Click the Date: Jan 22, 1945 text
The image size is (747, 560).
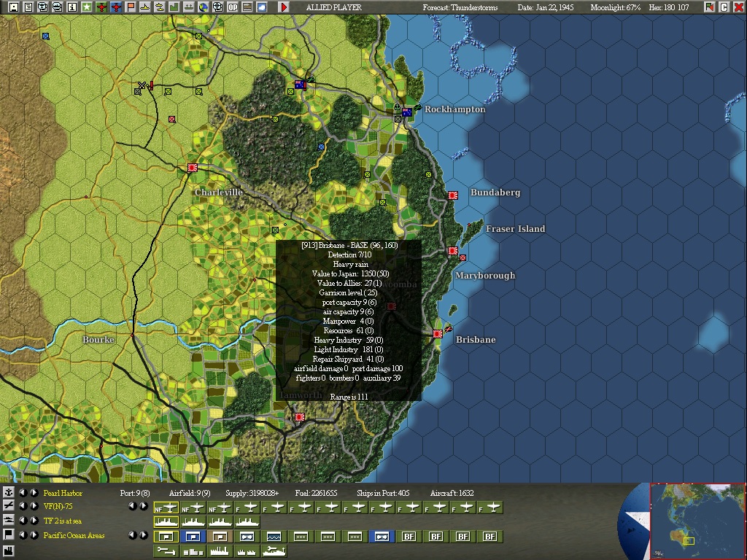[x=546, y=7]
